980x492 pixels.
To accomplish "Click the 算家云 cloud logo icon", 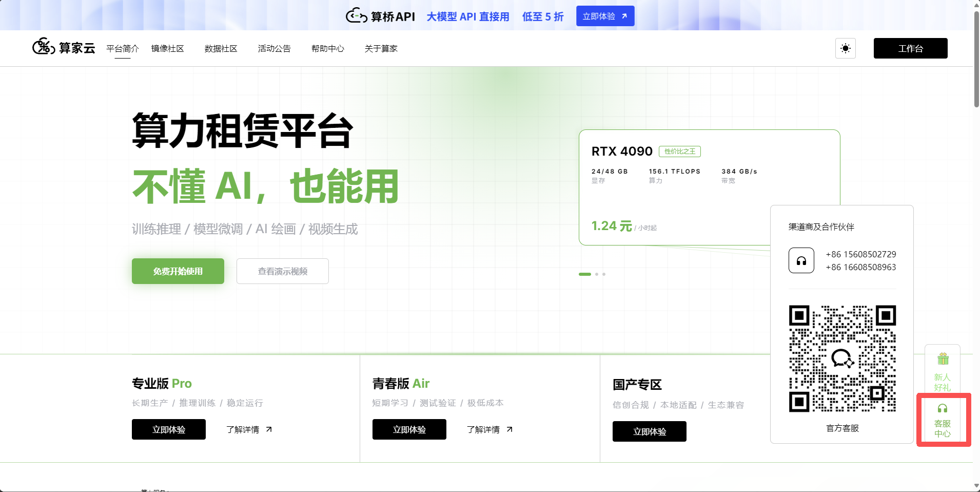I will click(x=44, y=47).
